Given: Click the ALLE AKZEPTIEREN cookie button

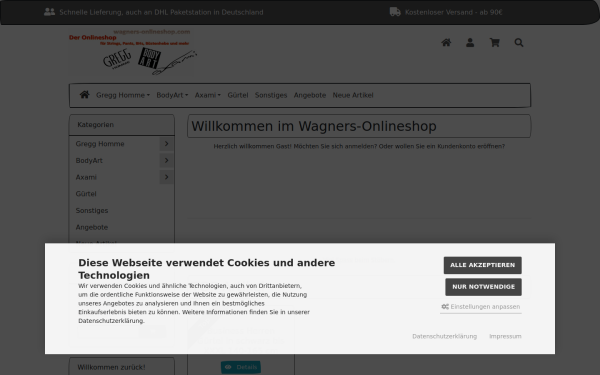Looking at the screenshot, I should coord(482,265).
